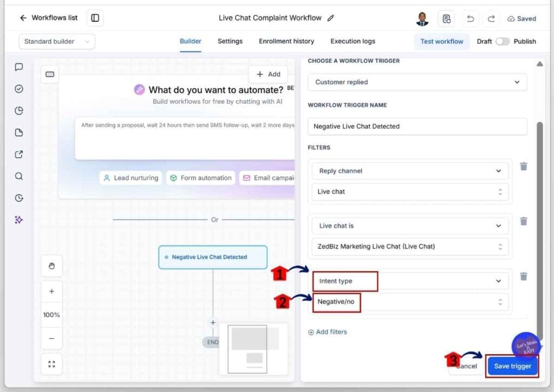Screen dimensions: 554x392
Task: Edit workflow name with pencil icon
Action: click(x=331, y=18)
